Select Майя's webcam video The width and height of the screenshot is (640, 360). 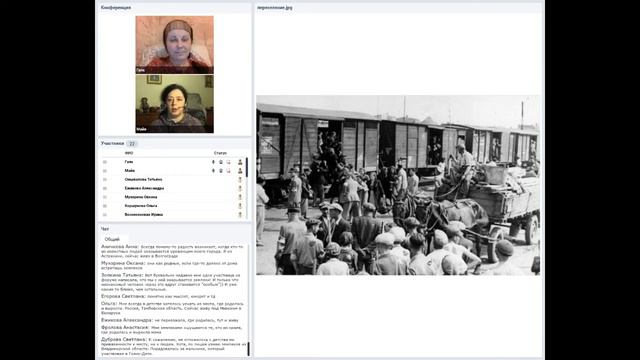(x=174, y=104)
